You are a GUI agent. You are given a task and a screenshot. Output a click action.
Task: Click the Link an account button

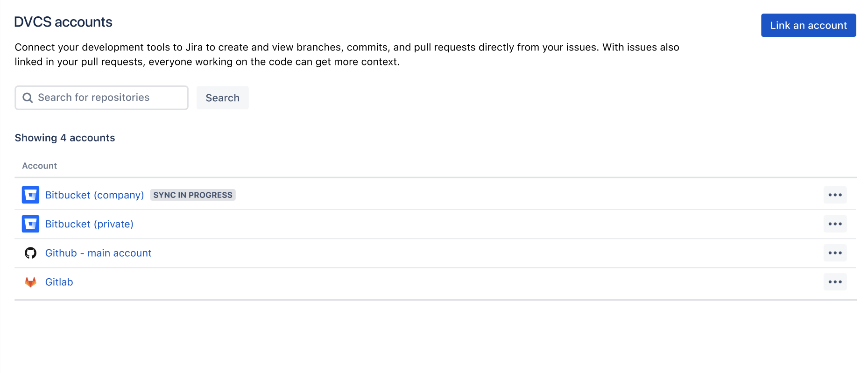point(808,25)
